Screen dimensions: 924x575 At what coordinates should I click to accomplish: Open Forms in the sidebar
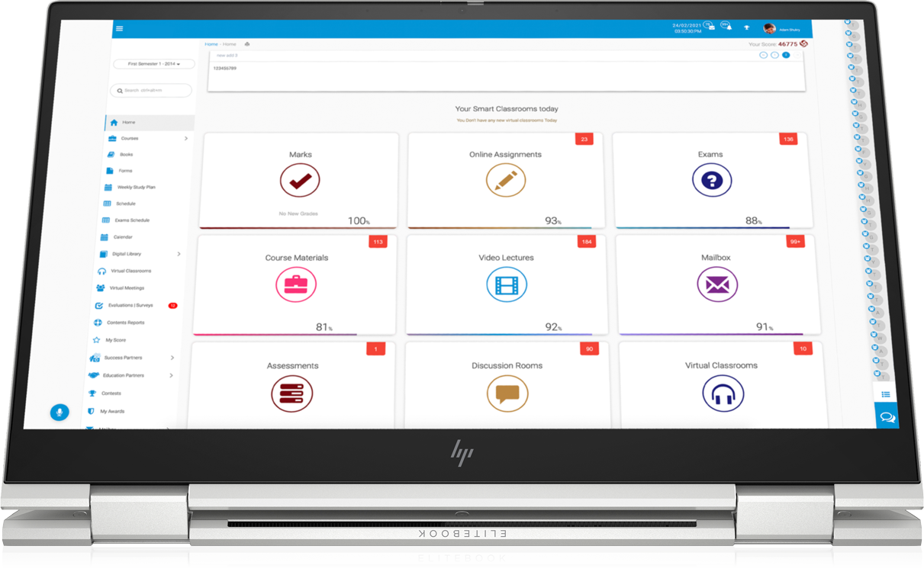pos(125,171)
